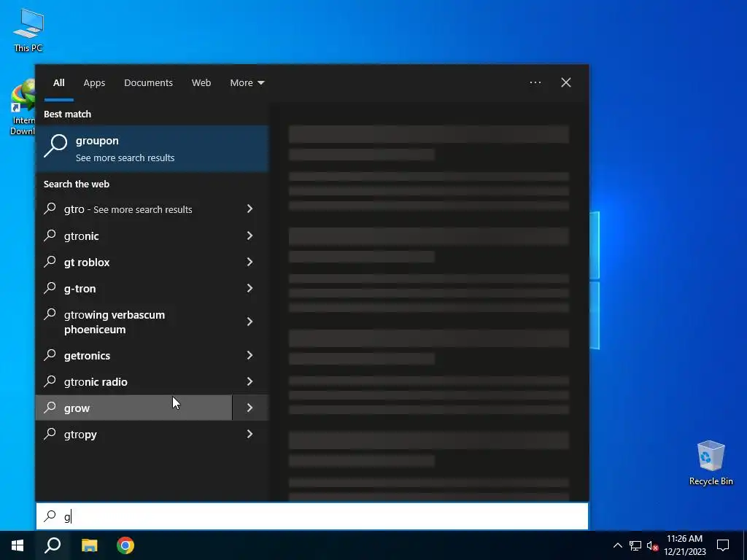Expand the chevron next to gtronic
747x560 pixels.
click(x=250, y=236)
